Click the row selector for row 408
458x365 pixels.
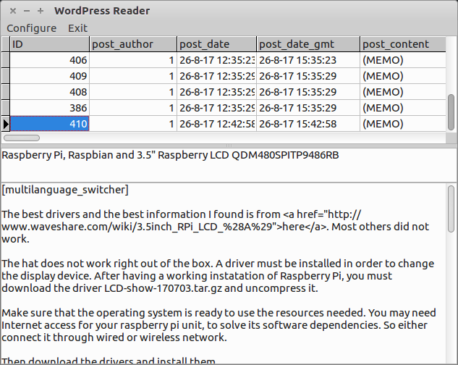pyautogui.click(x=5, y=92)
